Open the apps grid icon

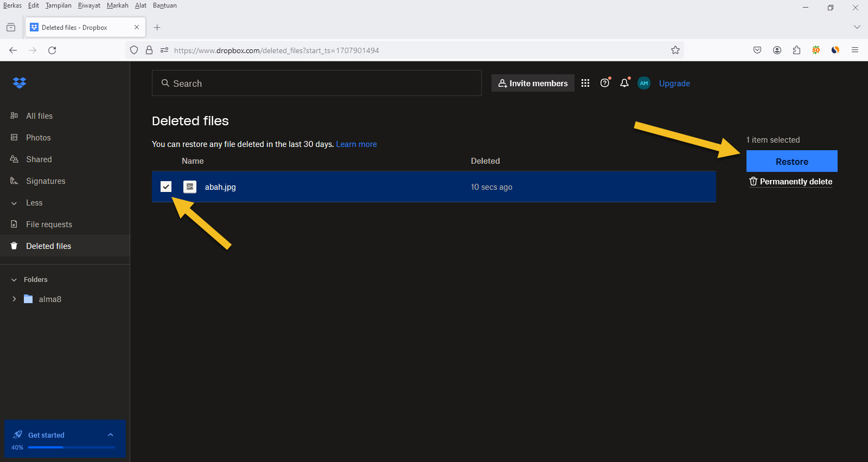[x=585, y=83]
